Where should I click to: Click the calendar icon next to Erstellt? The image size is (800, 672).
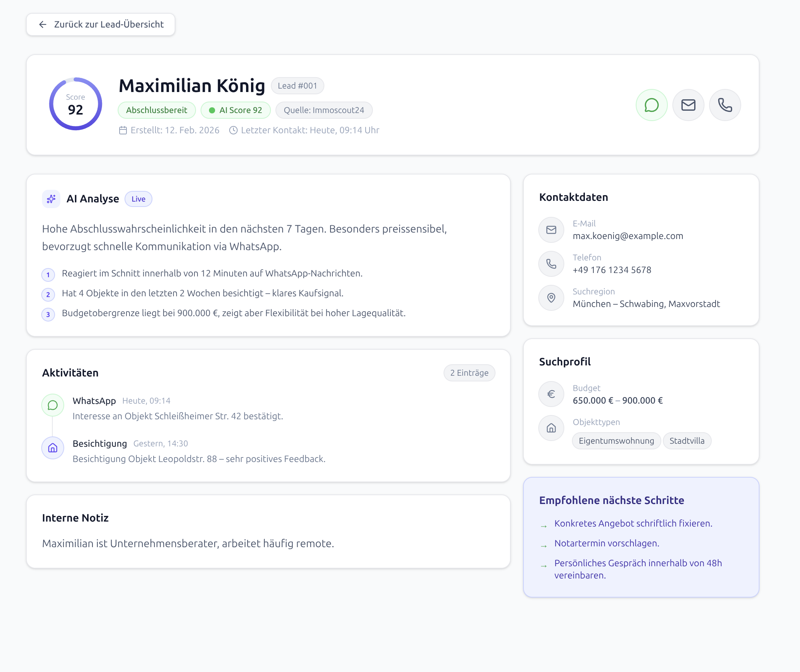[x=123, y=130]
